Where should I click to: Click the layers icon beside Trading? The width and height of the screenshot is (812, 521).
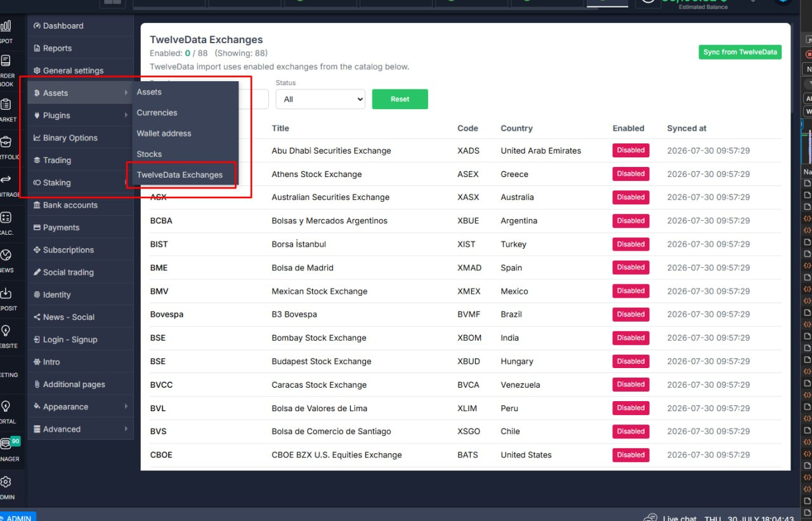pyautogui.click(x=37, y=160)
